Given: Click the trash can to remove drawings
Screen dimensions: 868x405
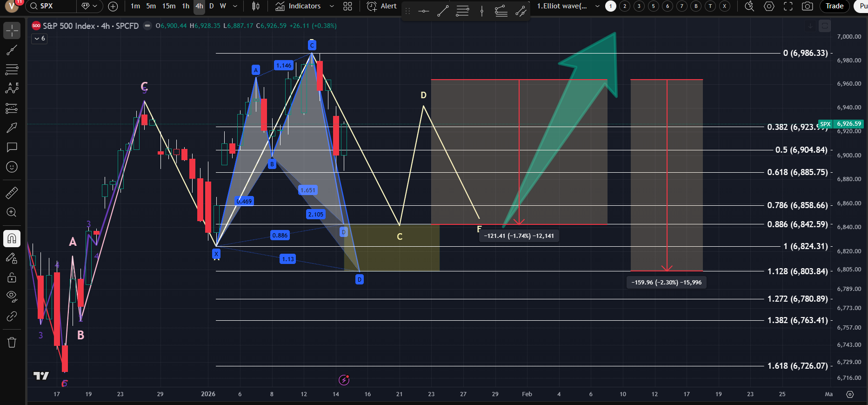Looking at the screenshot, I should point(12,343).
